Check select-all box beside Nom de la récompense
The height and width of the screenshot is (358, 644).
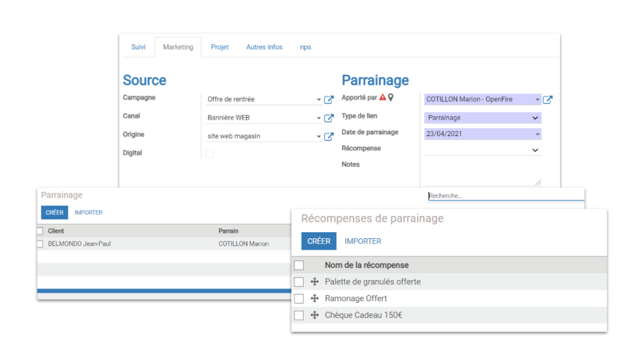(x=299, y=265)
